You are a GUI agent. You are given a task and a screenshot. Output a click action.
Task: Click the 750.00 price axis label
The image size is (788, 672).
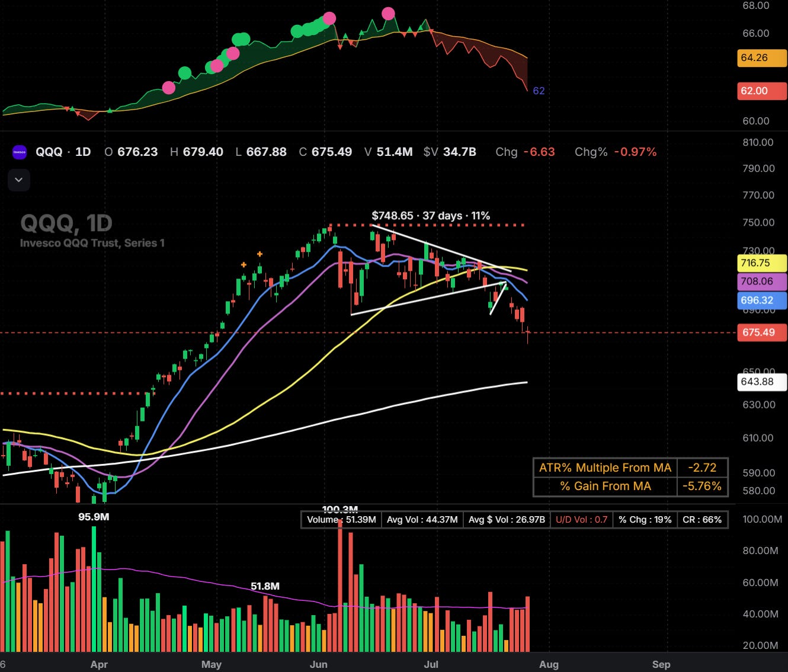point(759,222)
